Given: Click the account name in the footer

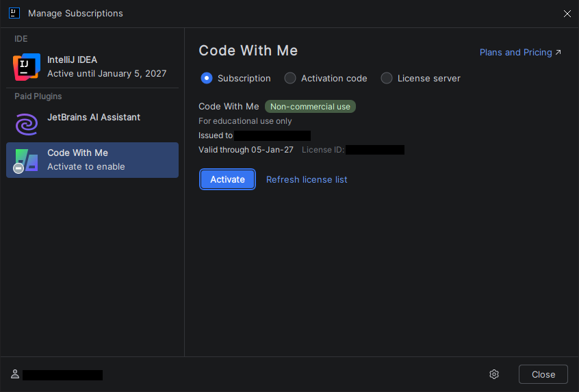Looking at the screenshot, I should (62, 375).
